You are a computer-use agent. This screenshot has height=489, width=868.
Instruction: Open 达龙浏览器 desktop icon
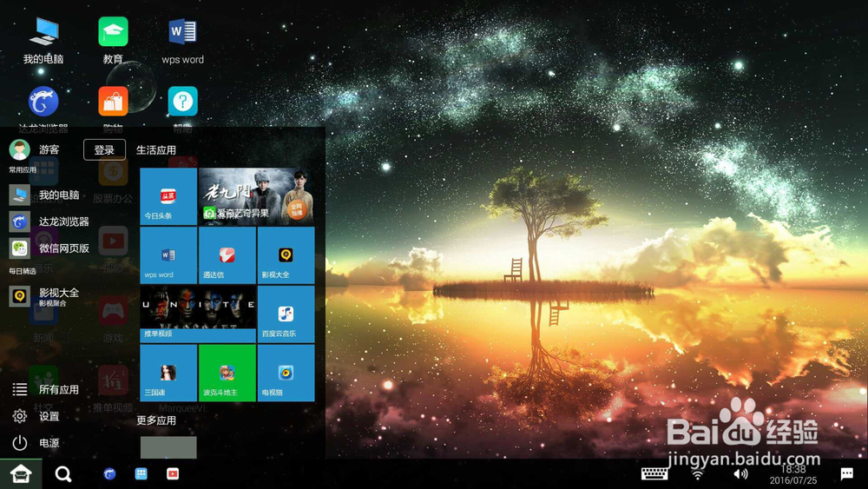coord(43,108)
